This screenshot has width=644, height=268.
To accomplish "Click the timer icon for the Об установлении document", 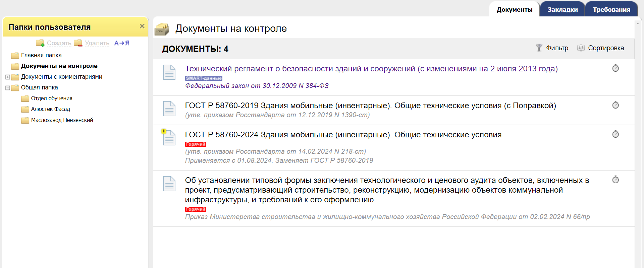I will 615,180.
